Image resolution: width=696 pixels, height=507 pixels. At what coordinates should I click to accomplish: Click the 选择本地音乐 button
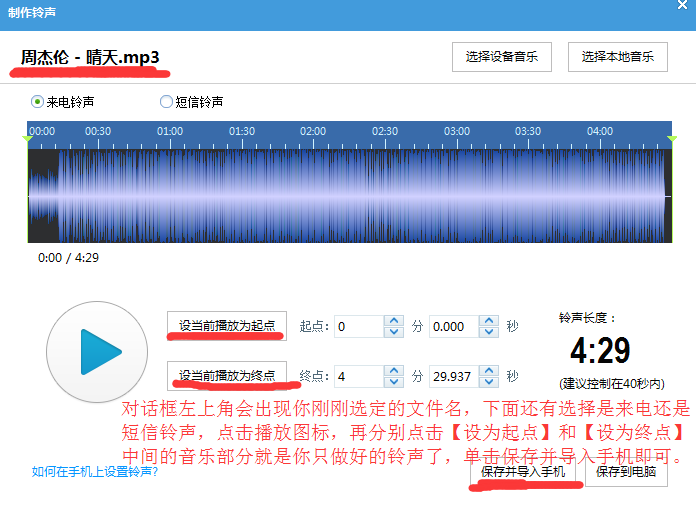click(x=617, y=57)
